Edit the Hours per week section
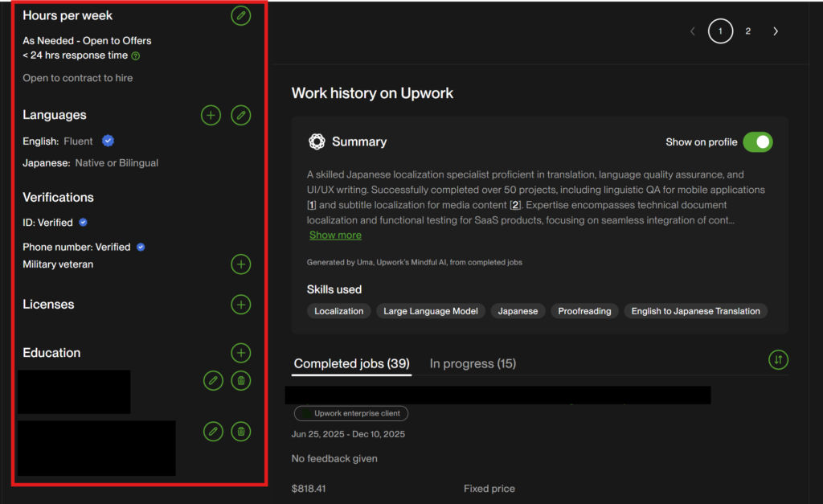Viewport: 823px width, 504px height. pos(240,15)
